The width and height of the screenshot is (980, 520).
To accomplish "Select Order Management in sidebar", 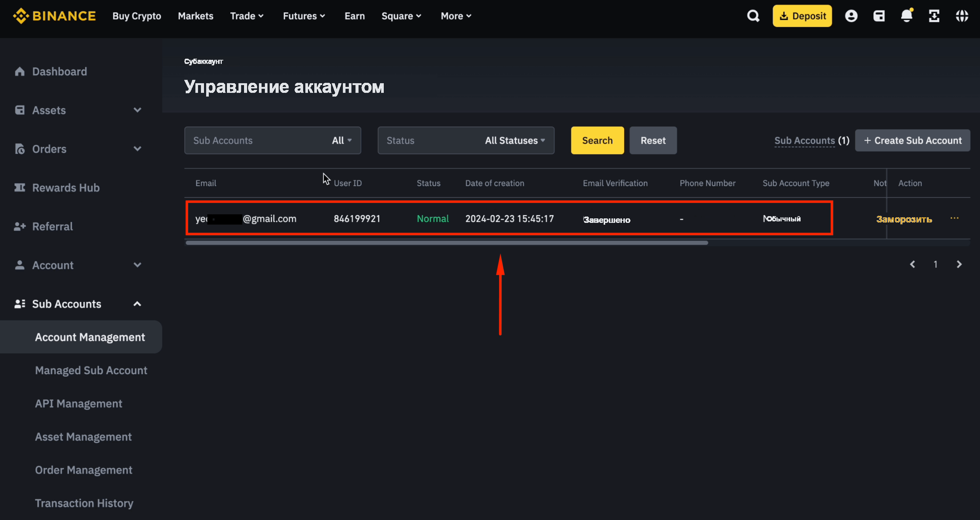I will [84, 470].
